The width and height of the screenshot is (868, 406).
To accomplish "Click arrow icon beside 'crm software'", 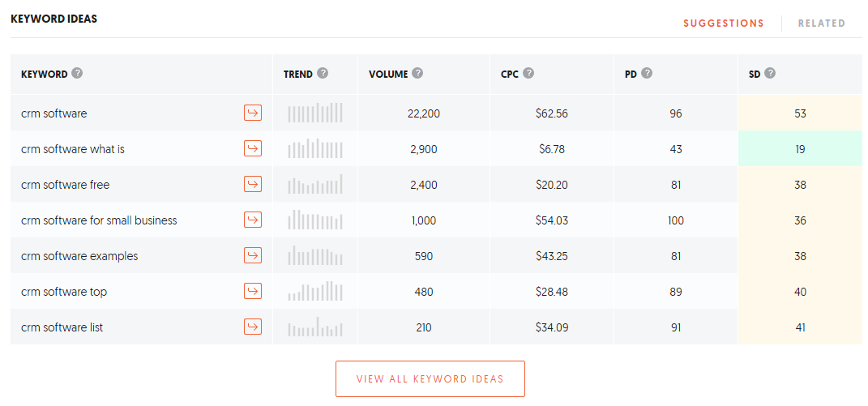I will tap(253, 113).
